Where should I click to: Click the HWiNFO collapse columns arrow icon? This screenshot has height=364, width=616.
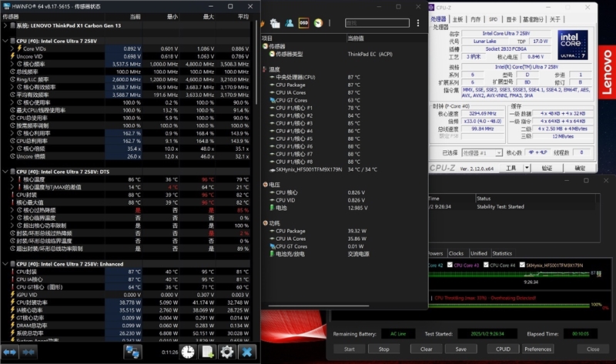29,352
